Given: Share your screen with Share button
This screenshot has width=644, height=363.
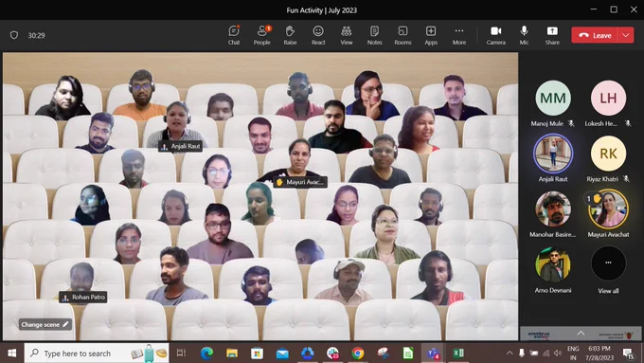Looking at the screenshot, I should click(552, 35).
